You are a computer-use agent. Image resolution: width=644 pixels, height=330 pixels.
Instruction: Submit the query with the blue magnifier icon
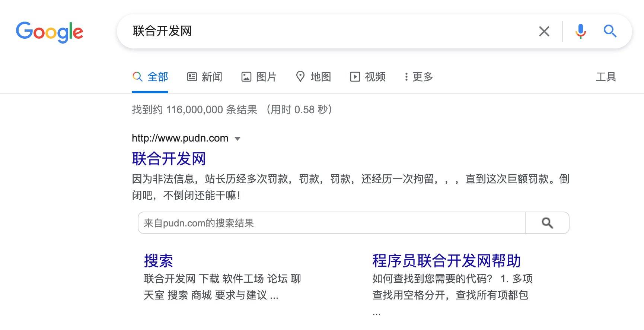(x=610, y=31)
